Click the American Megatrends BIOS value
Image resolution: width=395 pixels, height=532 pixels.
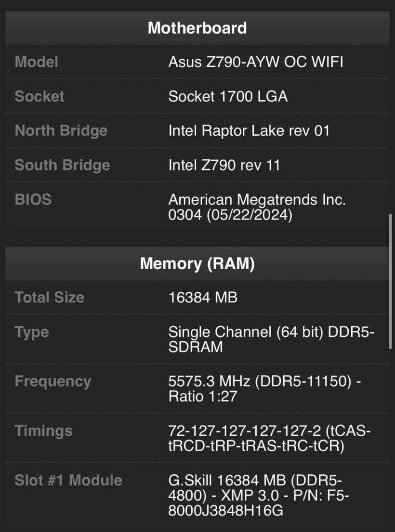tap(257, 207)
